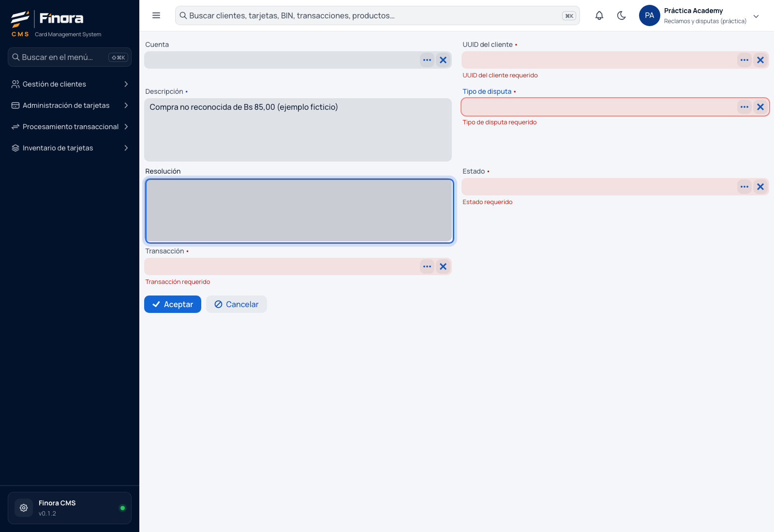This screenshot has width=774, height=532.
Task: Expand Administración de tarjetas menu
Action: (x=70, y=105)
